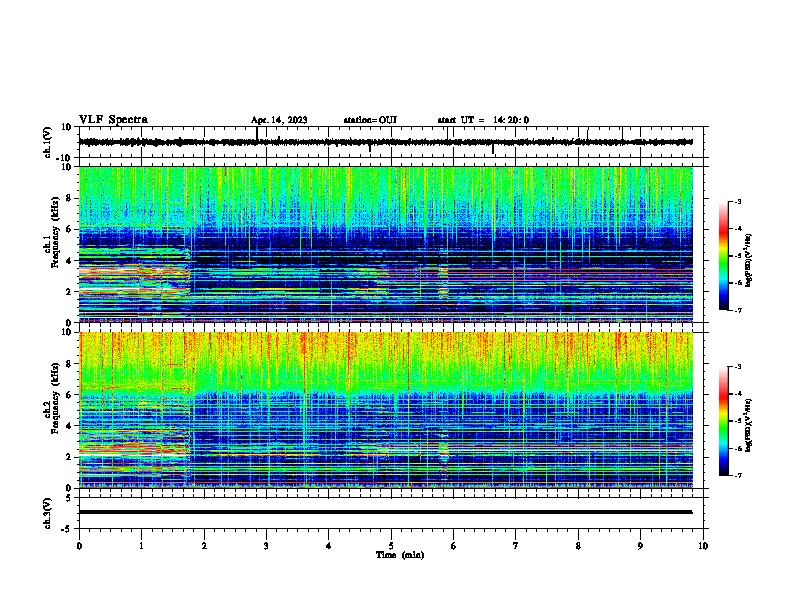Click the ch.2 'Frequency (kHz)' axis label
792x612 pixels.
tap(55, 398)
